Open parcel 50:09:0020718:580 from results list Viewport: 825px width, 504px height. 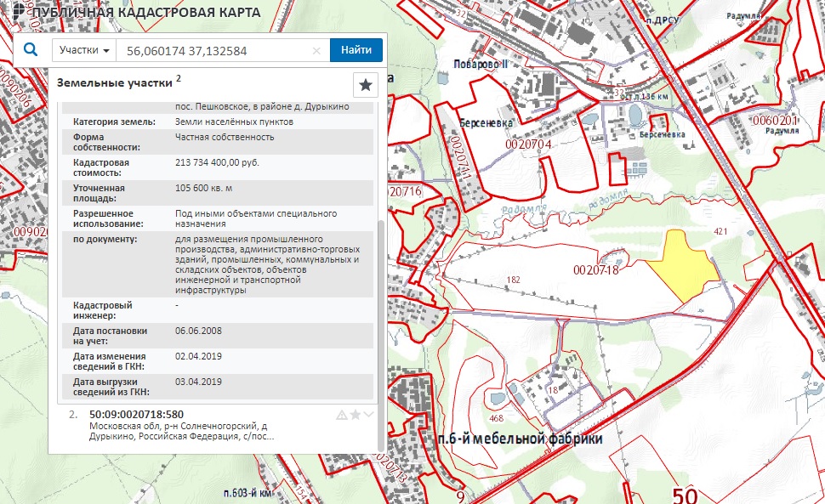(x=136, y=415)
